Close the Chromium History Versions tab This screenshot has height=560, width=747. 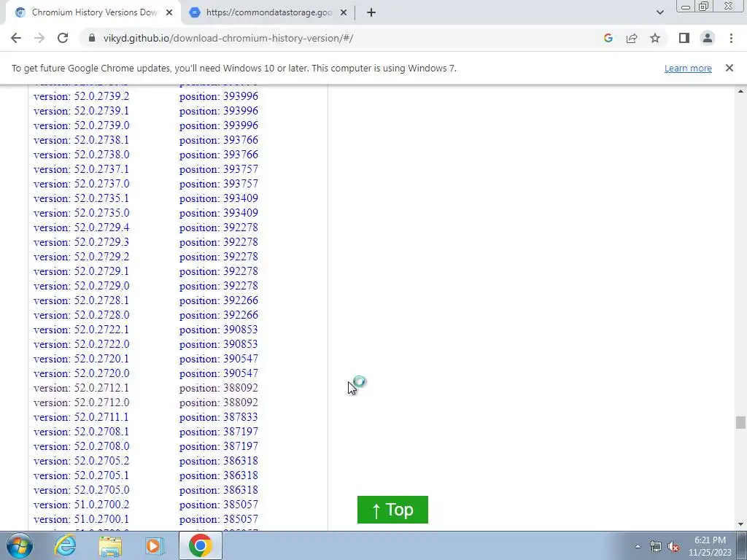[169, 12]
